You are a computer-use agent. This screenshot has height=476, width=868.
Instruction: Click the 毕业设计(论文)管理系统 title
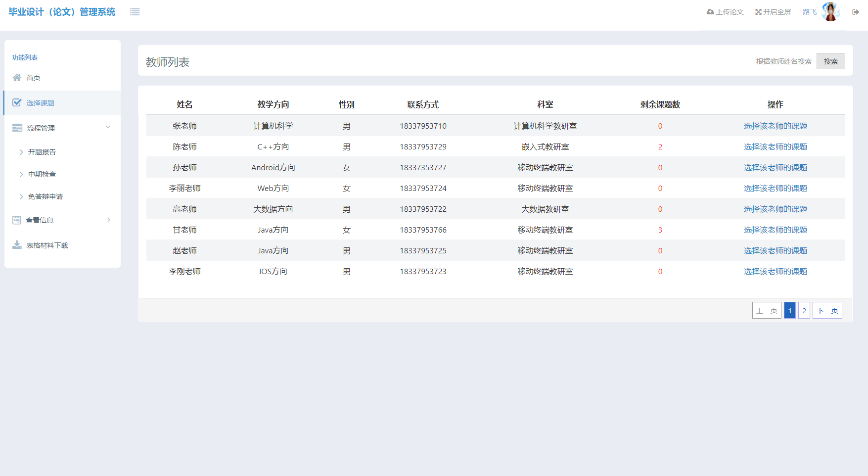(62, 12)
